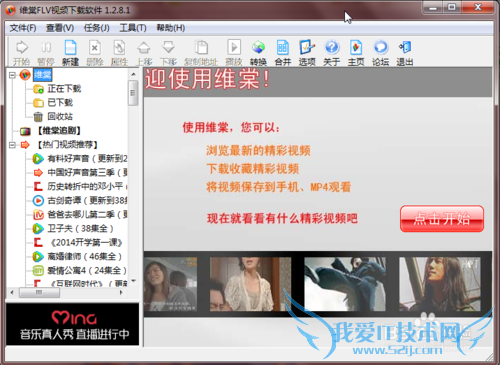Collapse the 热门视频推荐 tree node

[12, 145]
